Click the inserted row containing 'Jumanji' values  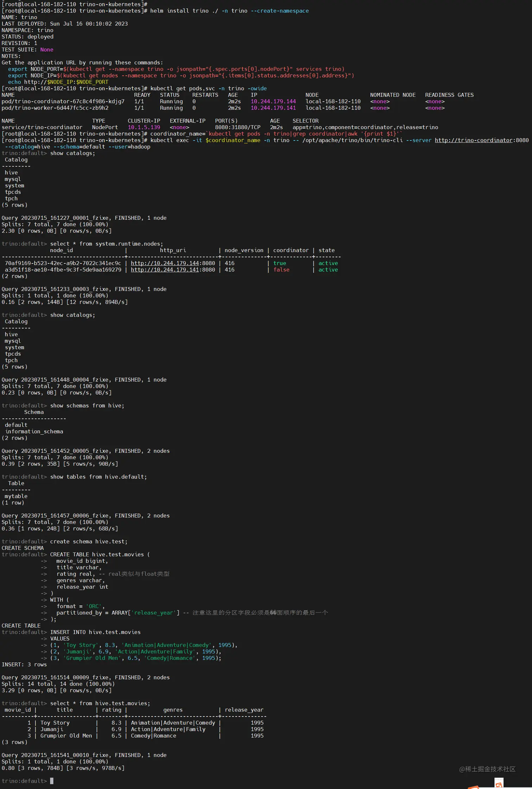tap(136, 651)
